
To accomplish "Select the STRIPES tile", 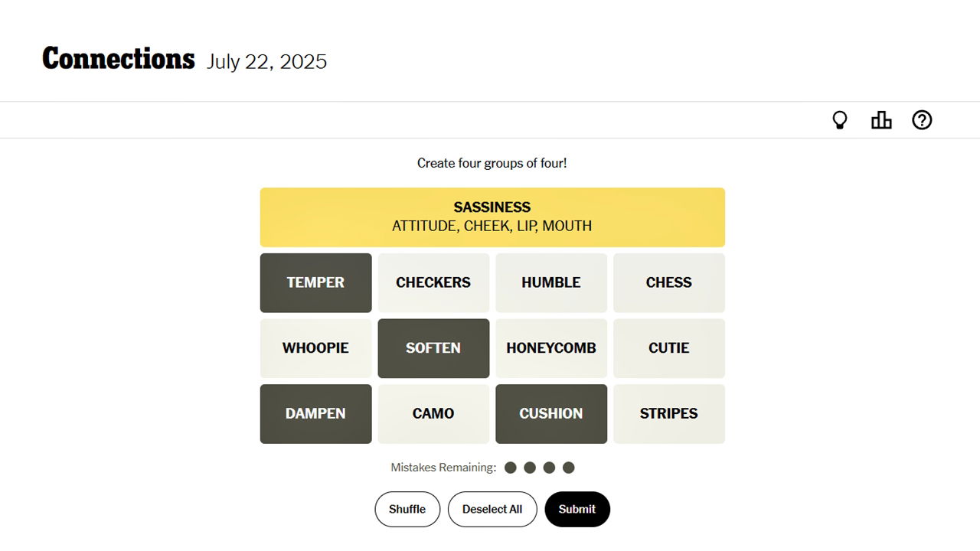I will pos(669,414).
